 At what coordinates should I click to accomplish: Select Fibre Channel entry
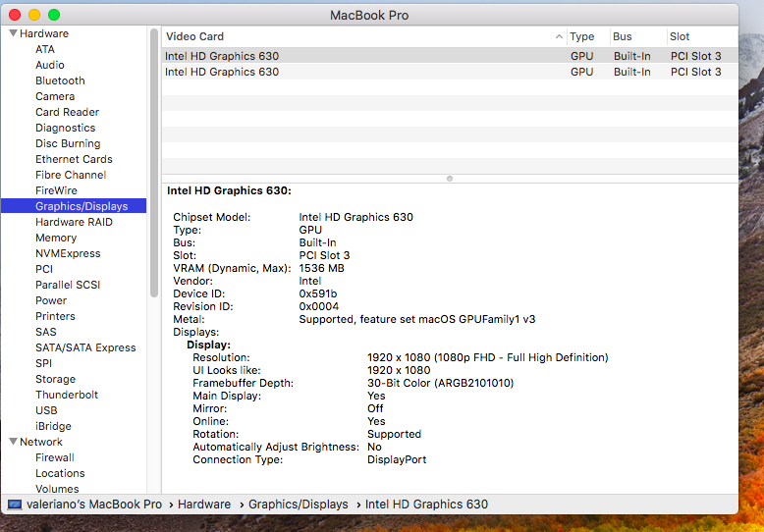tap(71, 175)
